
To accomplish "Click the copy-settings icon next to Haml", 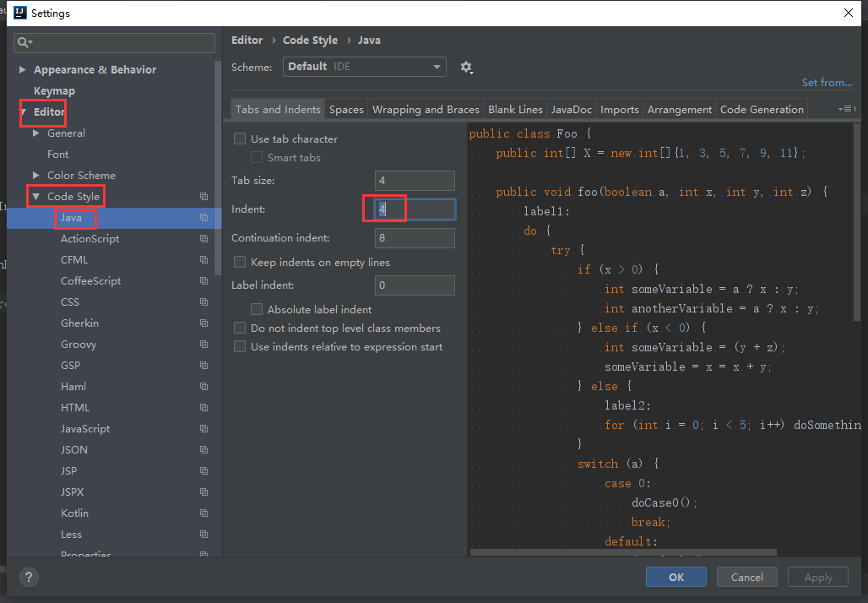I will point(203,387).
